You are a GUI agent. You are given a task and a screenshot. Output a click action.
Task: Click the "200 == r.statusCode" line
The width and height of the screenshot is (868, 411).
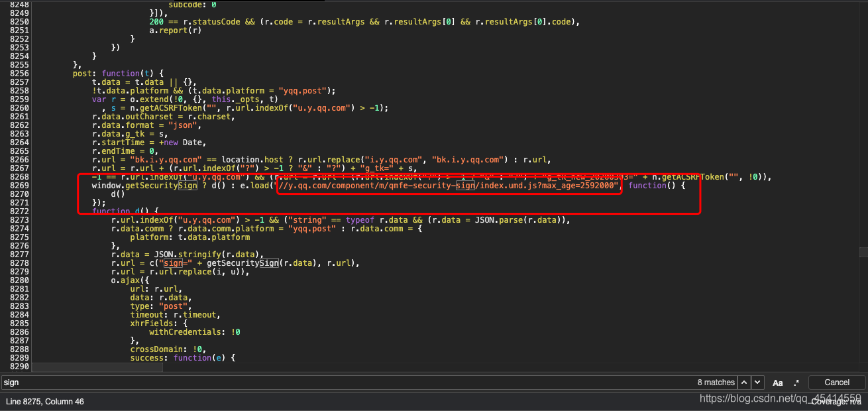coord(364,22)
